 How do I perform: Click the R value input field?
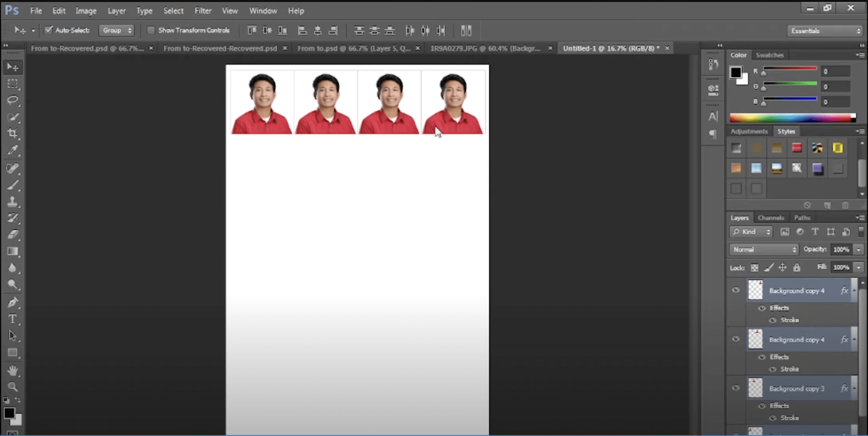835,71
